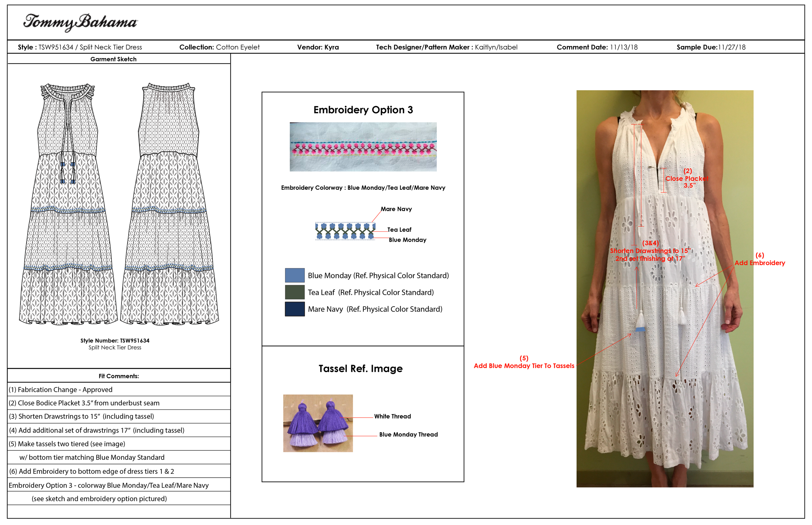This screenshot has height=525, width=812.
Task: Click the purple tassel reference photo
Action: click(x=318, y=423)
